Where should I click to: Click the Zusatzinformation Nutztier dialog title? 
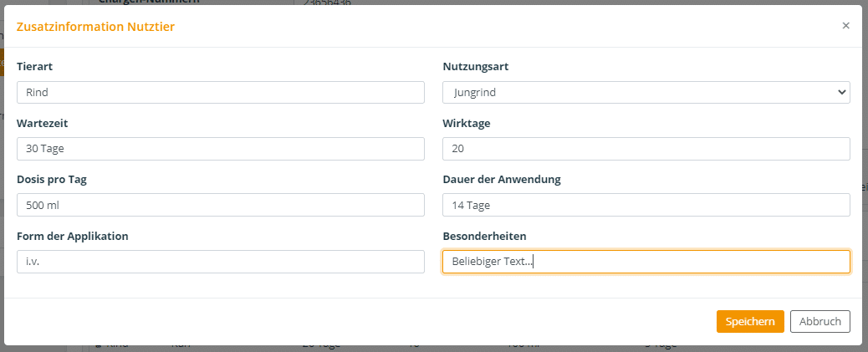pyautogui.click(x=96, y=26)
